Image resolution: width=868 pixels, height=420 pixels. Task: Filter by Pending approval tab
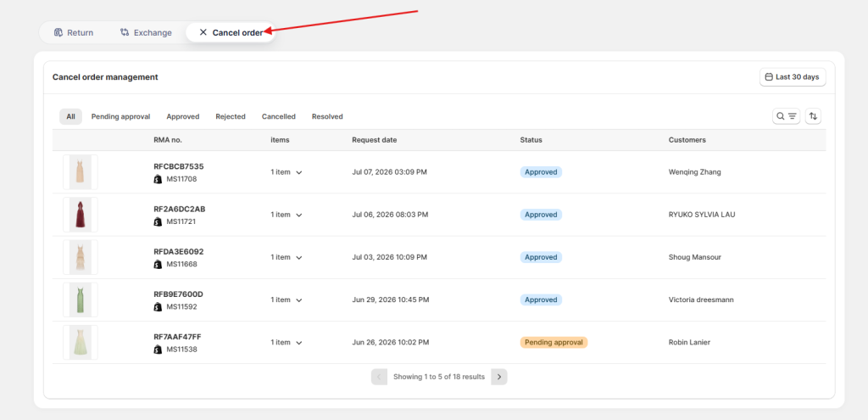[120, 116]
